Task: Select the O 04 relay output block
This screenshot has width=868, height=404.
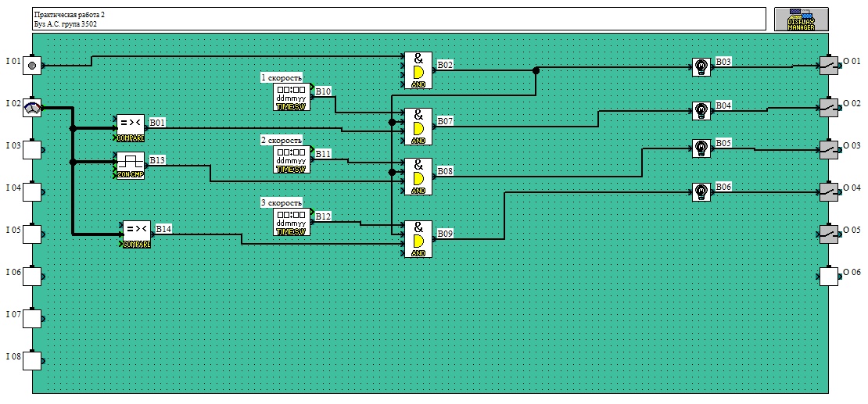Action: coord(829,191)
